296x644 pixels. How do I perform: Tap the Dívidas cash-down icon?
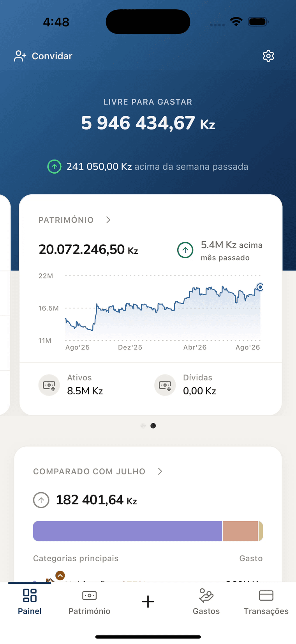[165, 385]
